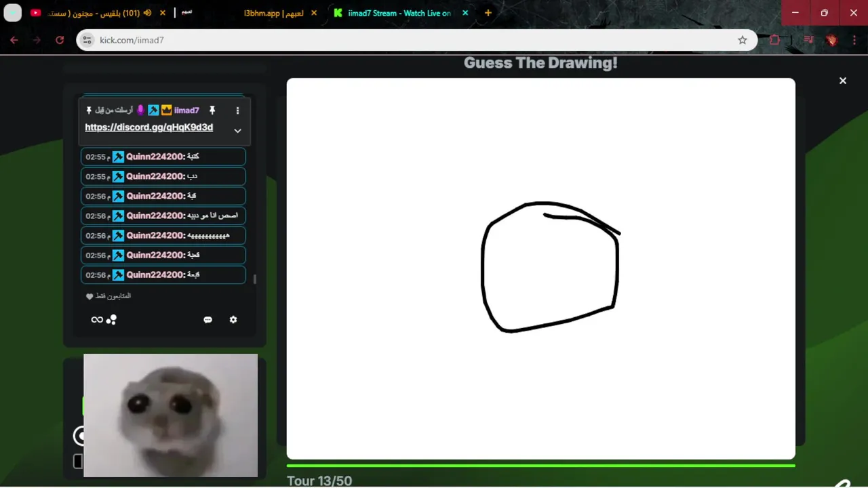
Task: Click the pin icon beside iimad7
Action: click(212, 110)
